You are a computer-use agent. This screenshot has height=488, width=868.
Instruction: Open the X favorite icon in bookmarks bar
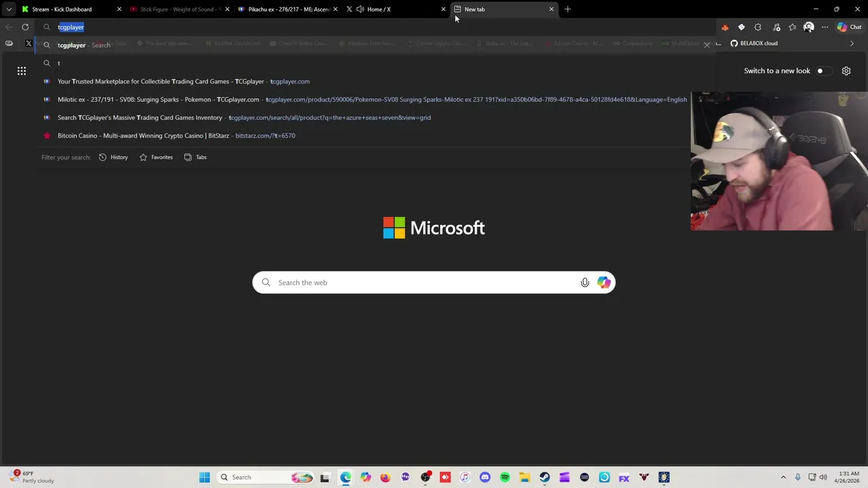[x=28, y=43]
